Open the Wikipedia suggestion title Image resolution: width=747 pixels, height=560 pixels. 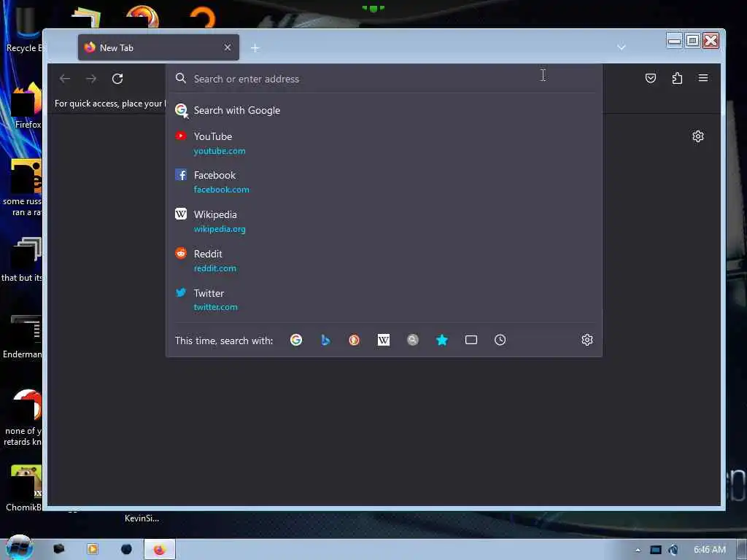click(x=215, y=215)
